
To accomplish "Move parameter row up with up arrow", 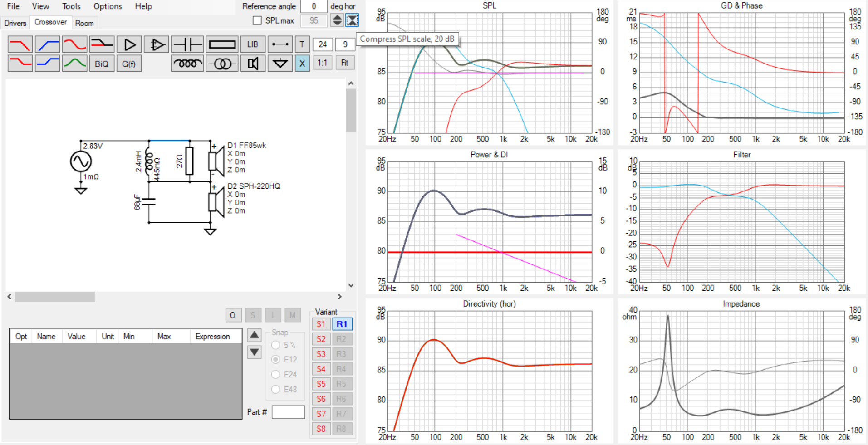I will (255, 335).
